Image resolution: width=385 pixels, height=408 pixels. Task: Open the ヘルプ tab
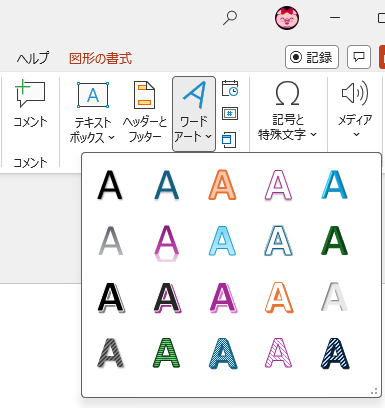click(33, 58)
